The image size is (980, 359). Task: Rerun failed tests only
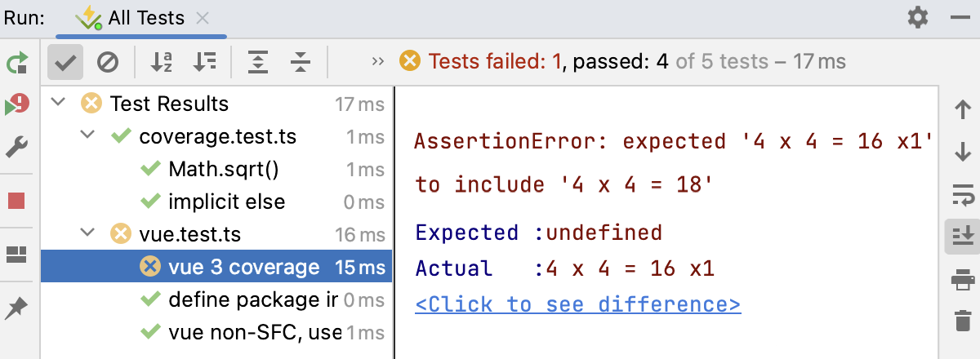coord(17,104)
